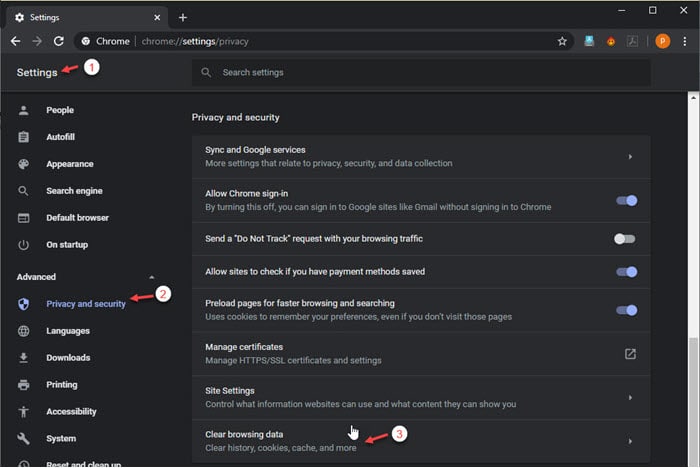This screenshot has height=468, width=700.
Task: Enable the Do Not Track request toggle
Action: coord(625,239)
